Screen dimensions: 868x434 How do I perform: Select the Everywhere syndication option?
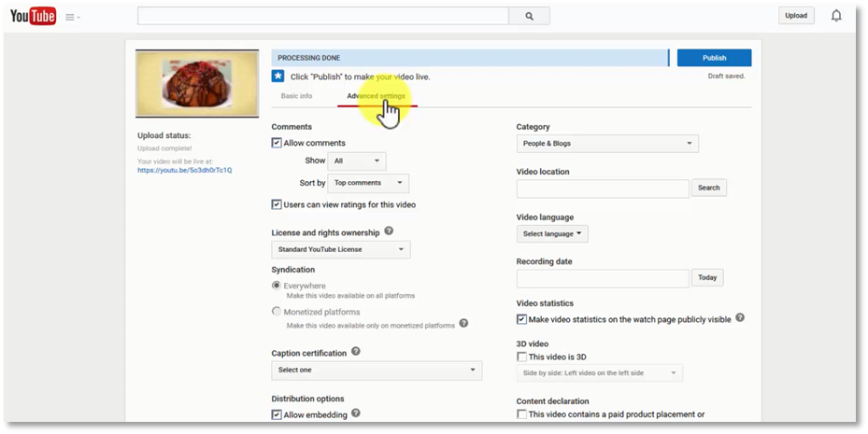coord(277,286)
